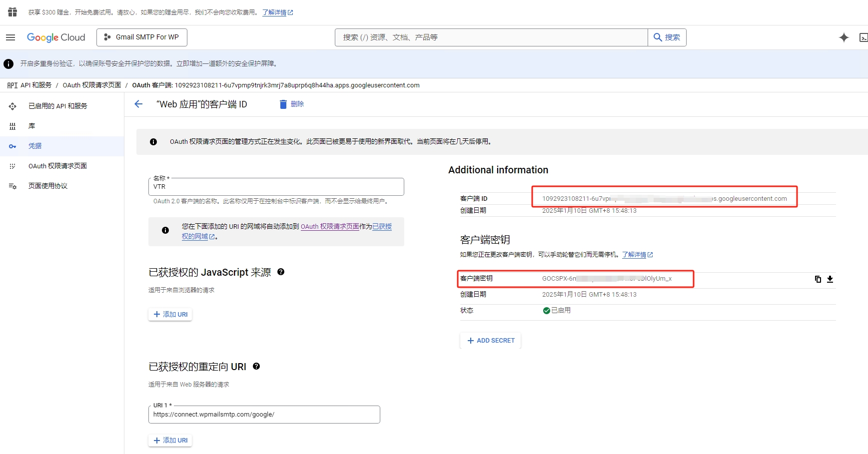Open 库 in the sidebar
The width and height of the screenshot is (868, 454).
click(x=62, y=126)
